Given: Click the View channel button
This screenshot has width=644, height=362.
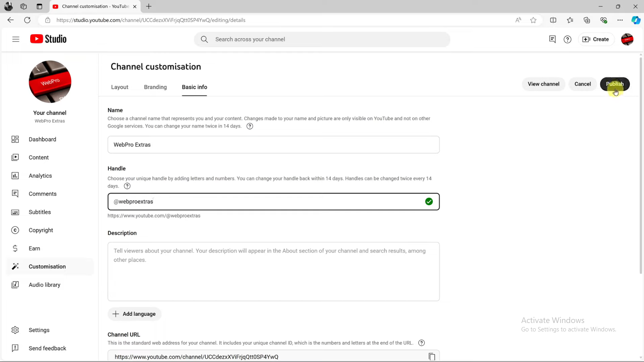Looking at the screenshot, I should coord(543,84).
